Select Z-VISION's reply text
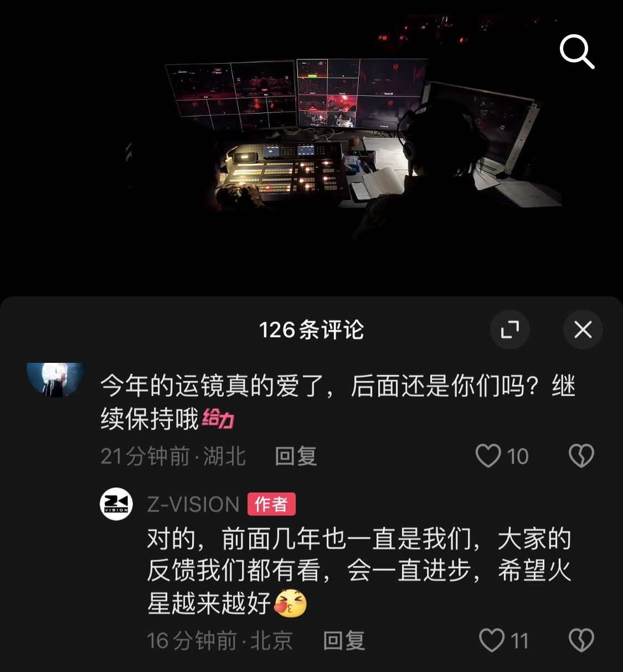The image size is (623, 672). coord(359,571)
